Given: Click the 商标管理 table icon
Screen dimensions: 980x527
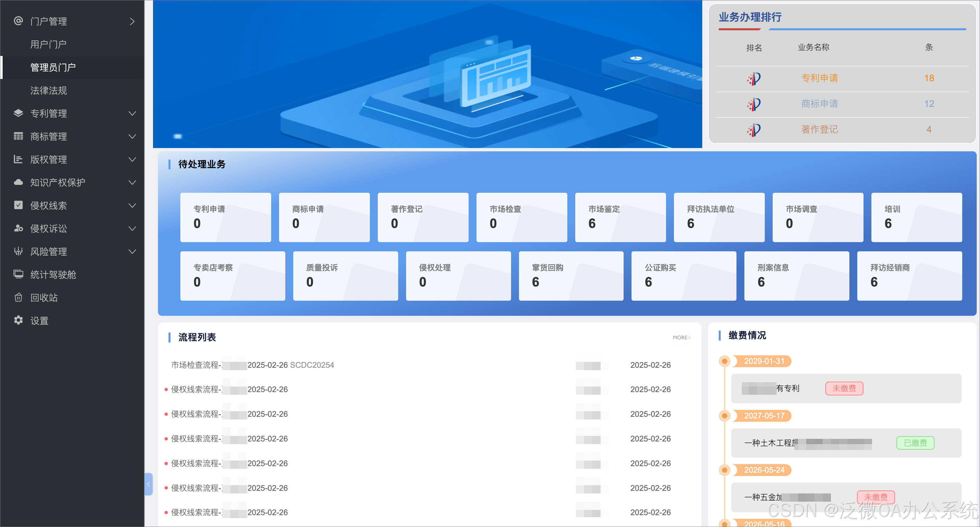Looking at the screenshot, I should [x=18, y=136].
